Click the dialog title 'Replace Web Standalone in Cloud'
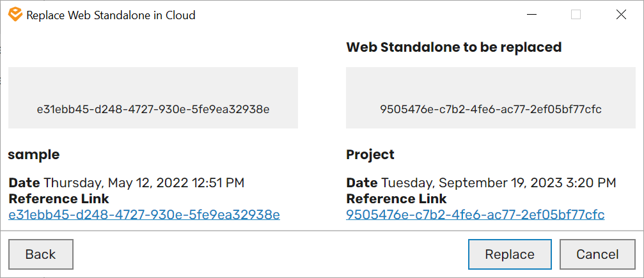The height and width of the screenshot is (278, 644). [111, 15]
